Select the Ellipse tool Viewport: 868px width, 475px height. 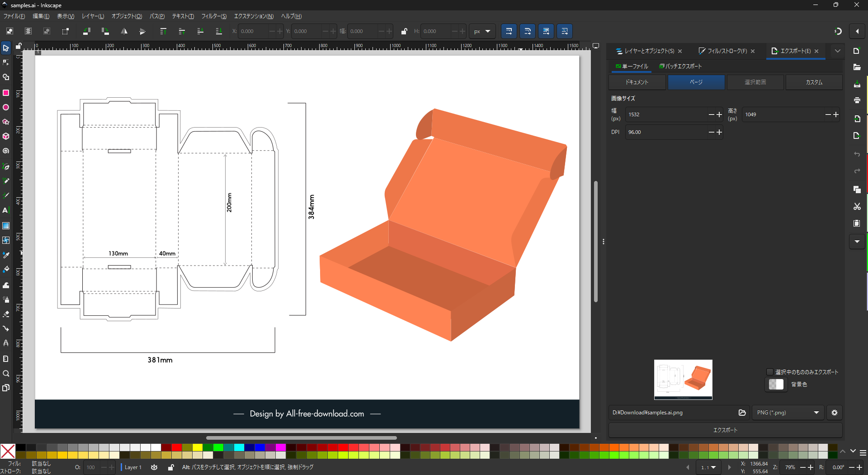[6, 108]
